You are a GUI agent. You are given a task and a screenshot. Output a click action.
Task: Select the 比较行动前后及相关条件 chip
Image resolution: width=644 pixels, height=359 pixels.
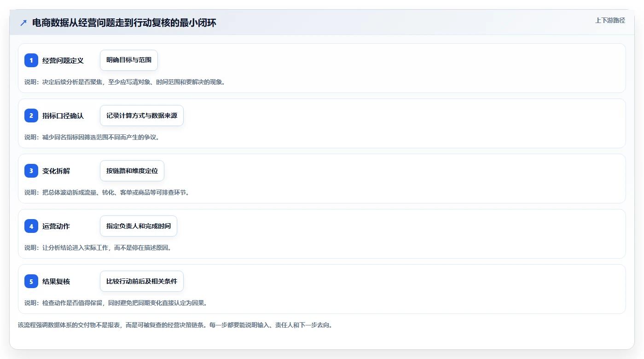(142, 281)
